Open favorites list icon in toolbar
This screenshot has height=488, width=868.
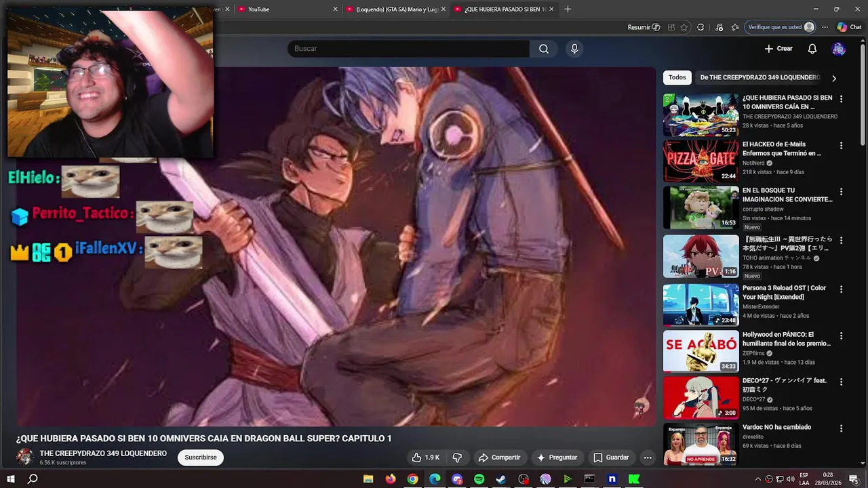coord(735,27)
